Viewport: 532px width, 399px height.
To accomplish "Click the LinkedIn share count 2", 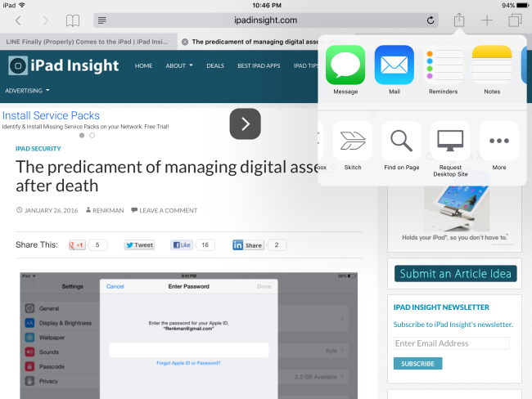I will (x=277, y=244).
